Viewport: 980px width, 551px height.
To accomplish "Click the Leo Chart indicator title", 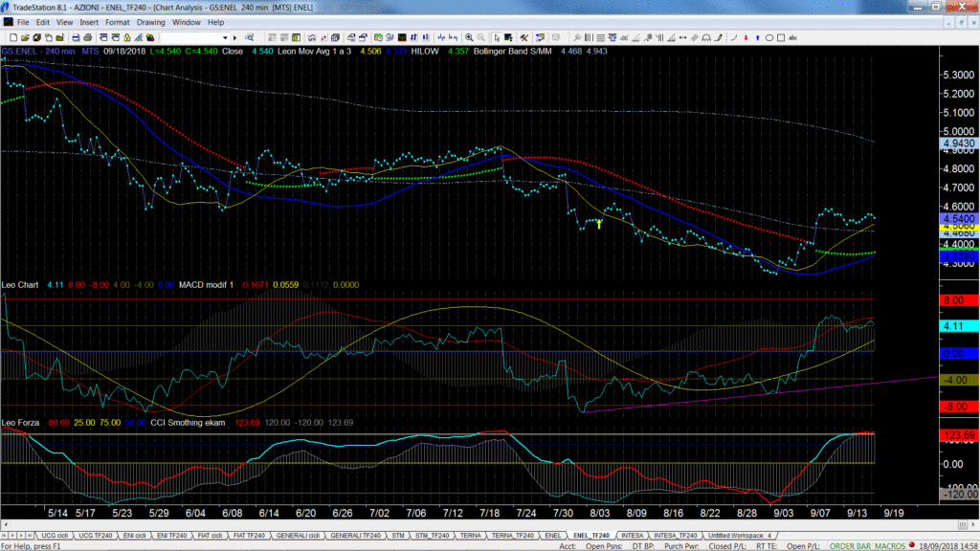I will pyautogui.click(x=20, y=285).
